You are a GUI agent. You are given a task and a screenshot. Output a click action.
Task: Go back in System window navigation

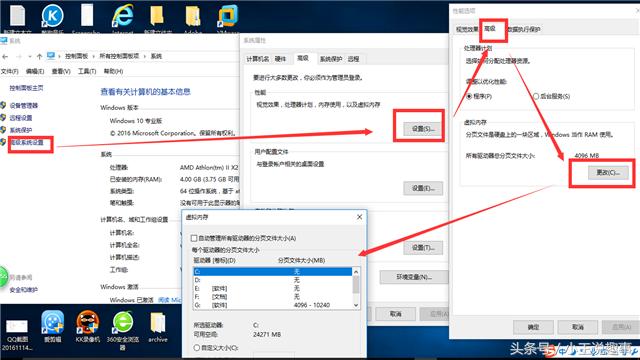[x=5, y=56]
